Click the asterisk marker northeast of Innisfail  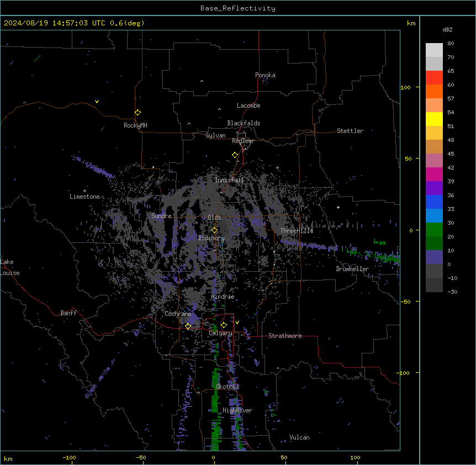pos(277,168)
